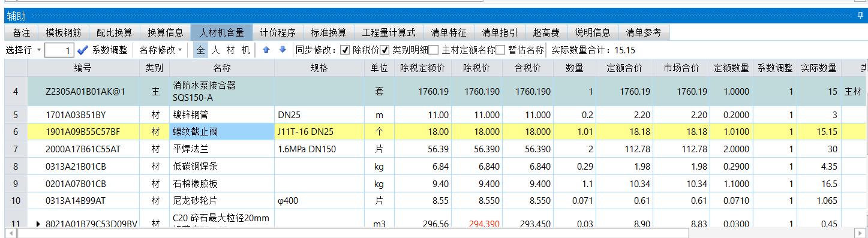Click the 除税定额价 column header
Screen dimensions: 868x238
tap(422, 68)
